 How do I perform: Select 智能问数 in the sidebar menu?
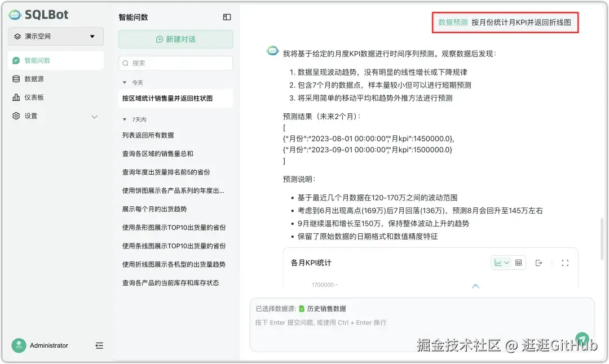34,60
